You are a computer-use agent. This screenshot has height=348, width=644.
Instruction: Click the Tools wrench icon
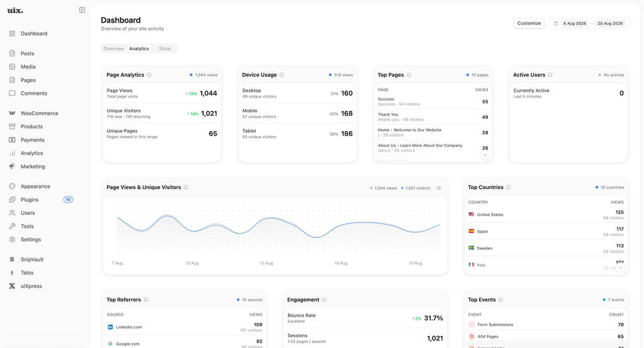(13, 226)
